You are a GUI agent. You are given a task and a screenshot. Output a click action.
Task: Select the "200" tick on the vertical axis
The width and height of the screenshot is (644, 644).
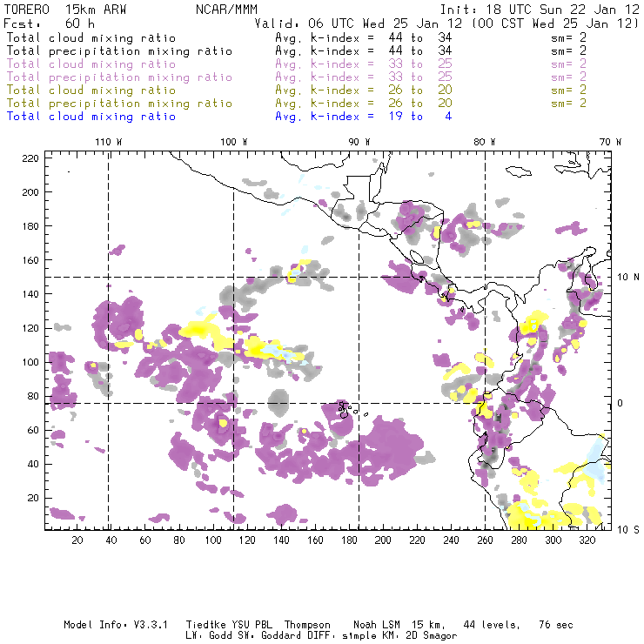[30, 192]
